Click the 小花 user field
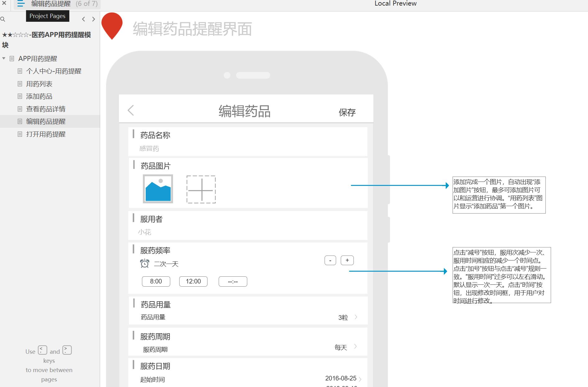Image resolution: width=588 pixels, height=387 pixels. (x=145, y=232)
